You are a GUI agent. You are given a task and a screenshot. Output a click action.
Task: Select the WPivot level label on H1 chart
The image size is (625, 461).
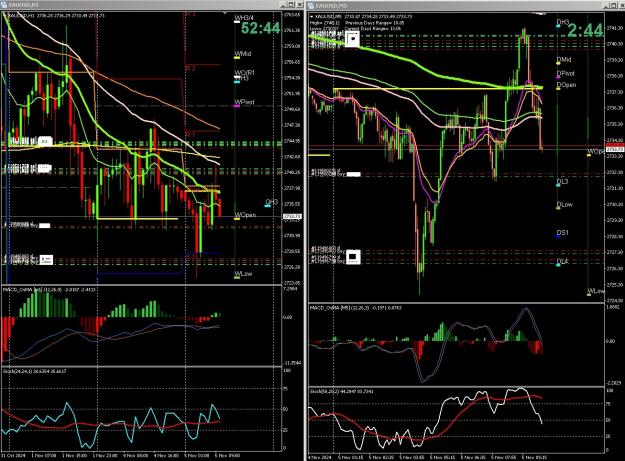[244, 102]
